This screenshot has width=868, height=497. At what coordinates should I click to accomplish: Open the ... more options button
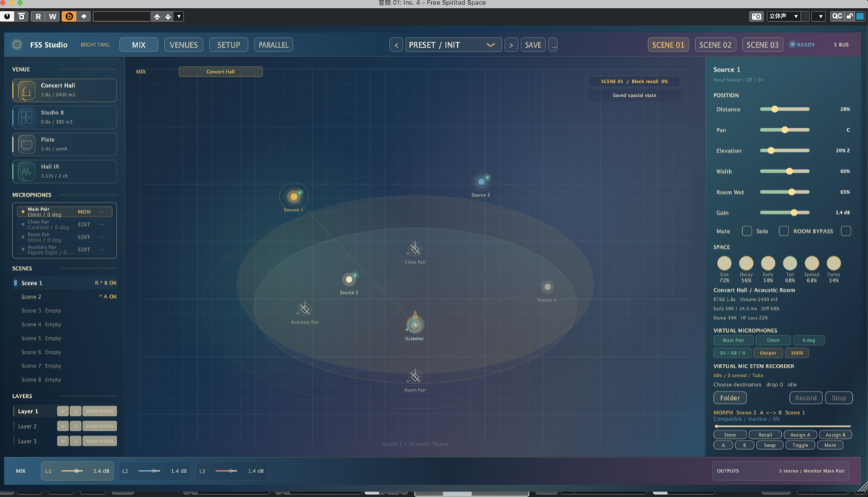tap(553, 45)
